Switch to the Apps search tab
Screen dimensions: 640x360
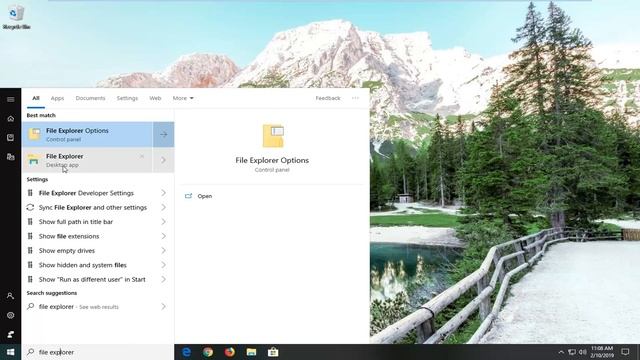click(57, 98)
